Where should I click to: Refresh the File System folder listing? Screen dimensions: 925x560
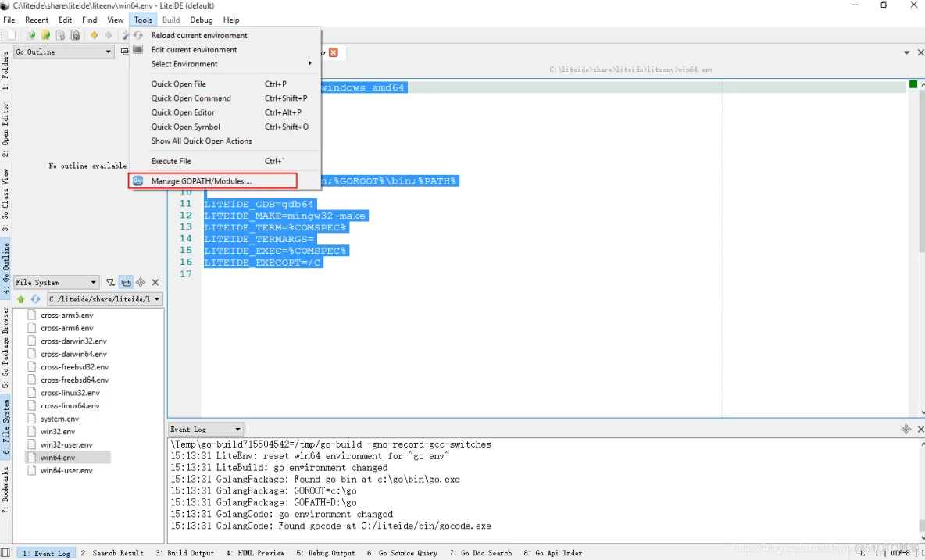[35, 299]
